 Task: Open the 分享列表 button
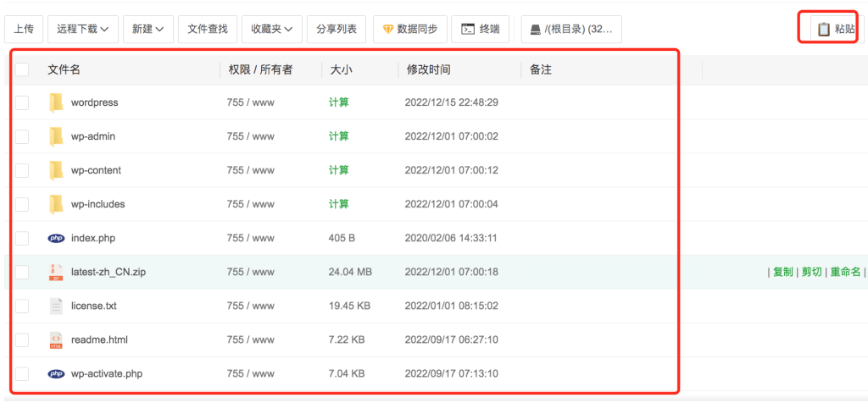[337, 30]
